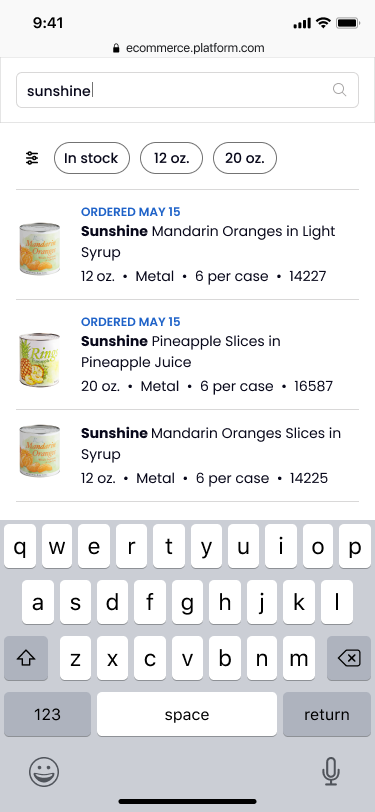The height and width of the screenshot is (812, 375).
Task: Tap the first mandarin oranges can thumbnail
Action: tap(39, 249)
